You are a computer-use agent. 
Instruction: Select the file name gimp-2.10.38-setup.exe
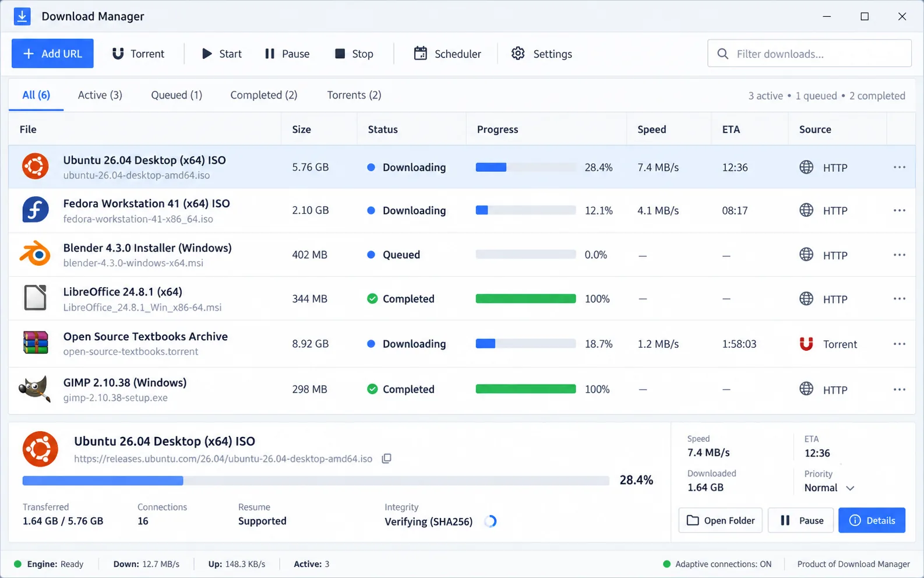(x=115, y=398)
